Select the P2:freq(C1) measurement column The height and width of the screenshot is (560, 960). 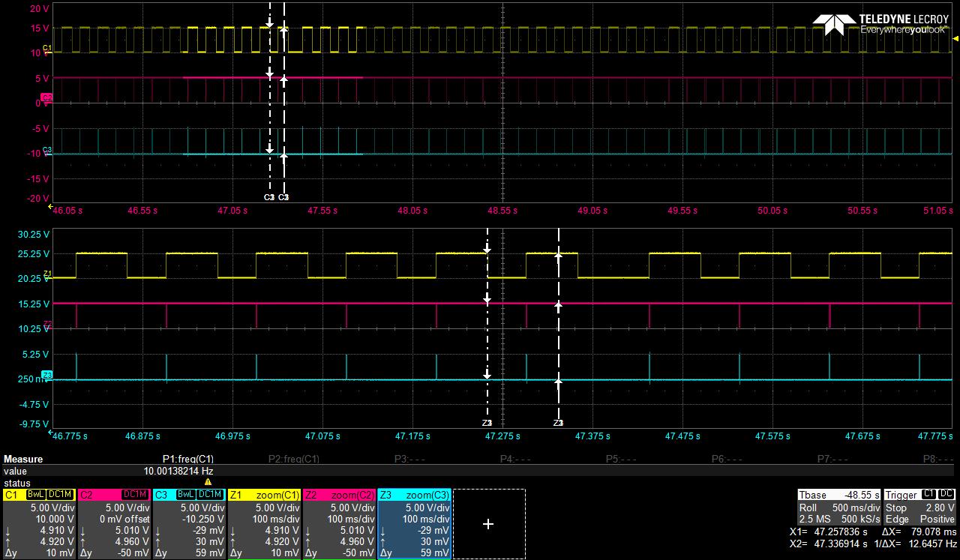pos(294,459)
